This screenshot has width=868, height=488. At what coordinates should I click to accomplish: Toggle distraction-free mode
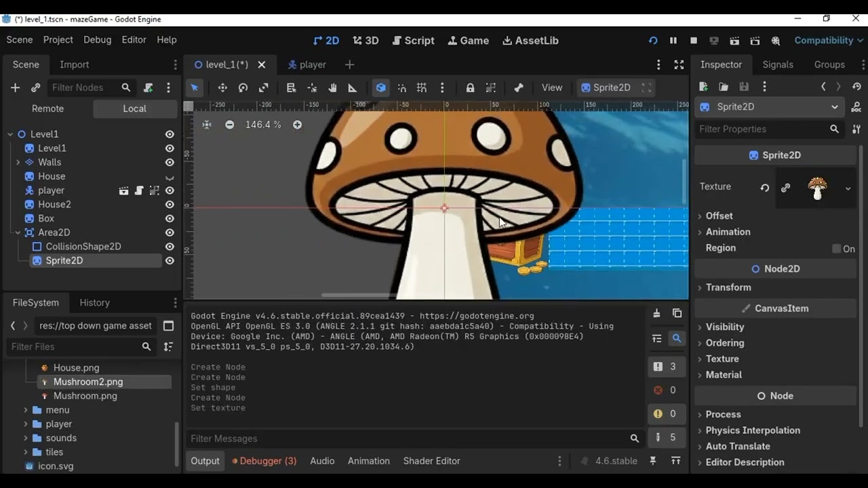click(x=679, y=64)
